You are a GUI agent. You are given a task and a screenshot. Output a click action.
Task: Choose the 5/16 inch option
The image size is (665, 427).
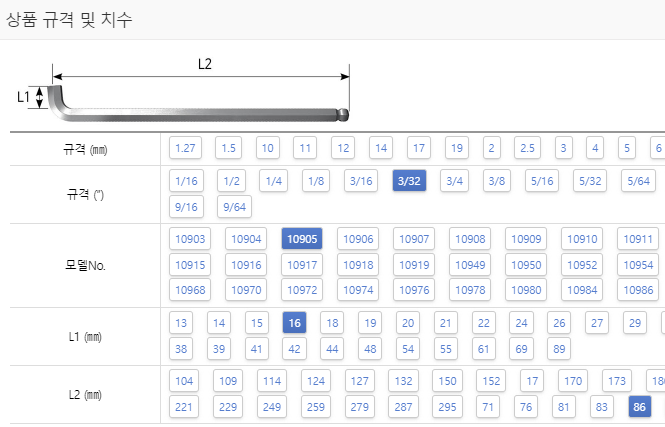click(x=542, y=181)
